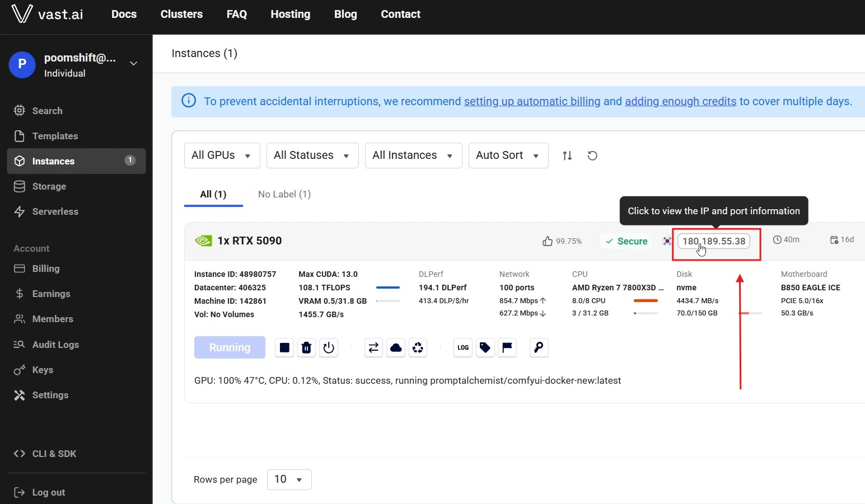Click the TFLOPS blue usage bar
The image size is (865, 504).
tap(388, 288)
